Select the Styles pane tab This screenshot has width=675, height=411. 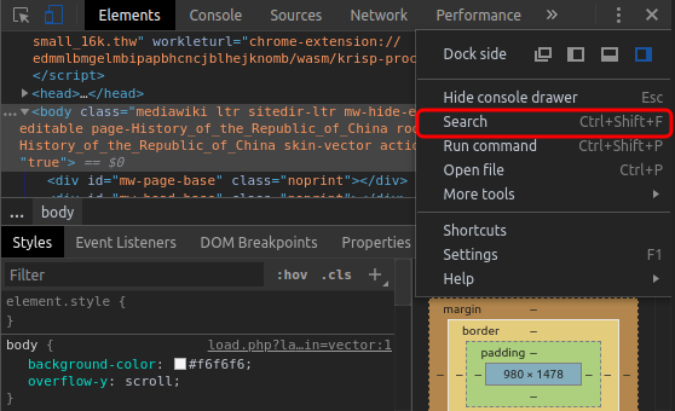32,242
